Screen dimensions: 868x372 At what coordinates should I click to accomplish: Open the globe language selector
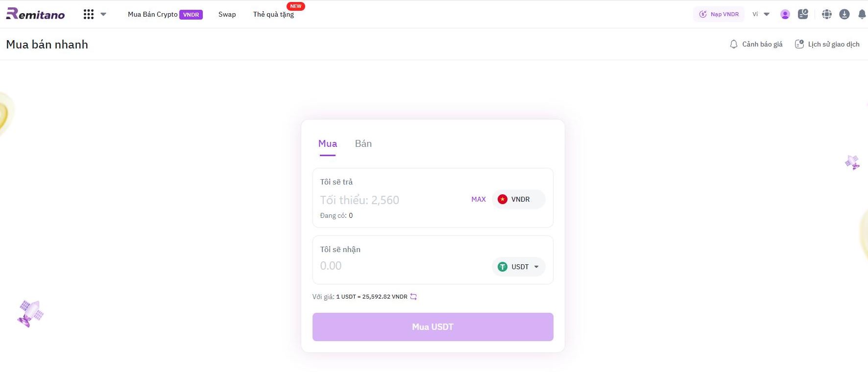(827, 15)
